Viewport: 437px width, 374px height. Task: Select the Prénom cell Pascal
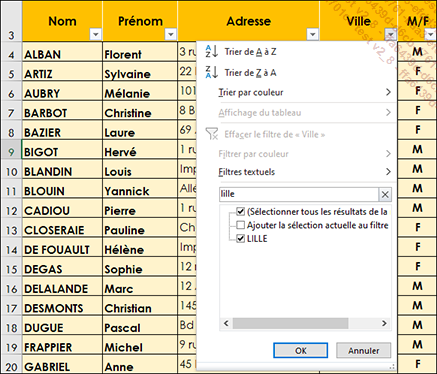(140, 325)
